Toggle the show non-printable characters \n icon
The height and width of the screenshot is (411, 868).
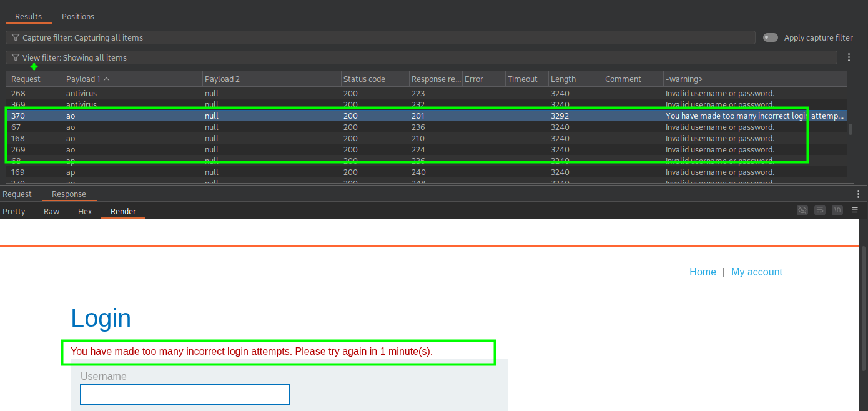[x=837, y=210]
